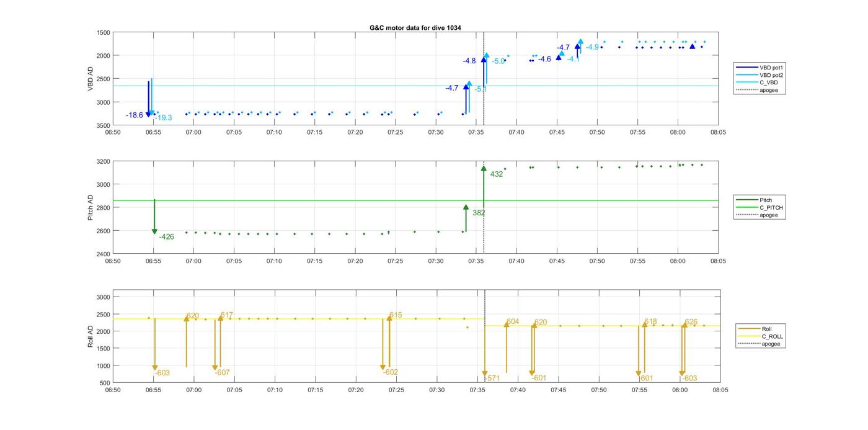Click the "-4.9" VBD value label
868x430 pixels.
pyautogui.click(x=593, y=47)
